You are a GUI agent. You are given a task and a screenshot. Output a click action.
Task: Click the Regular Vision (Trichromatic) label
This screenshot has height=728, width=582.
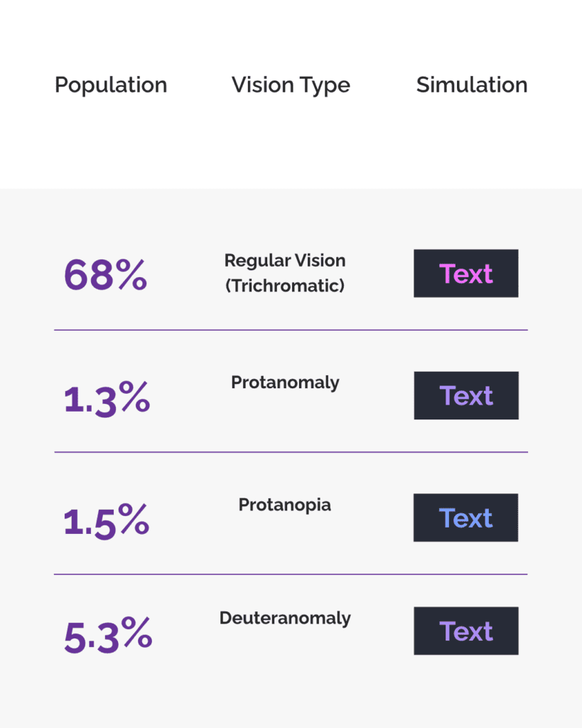285,273
